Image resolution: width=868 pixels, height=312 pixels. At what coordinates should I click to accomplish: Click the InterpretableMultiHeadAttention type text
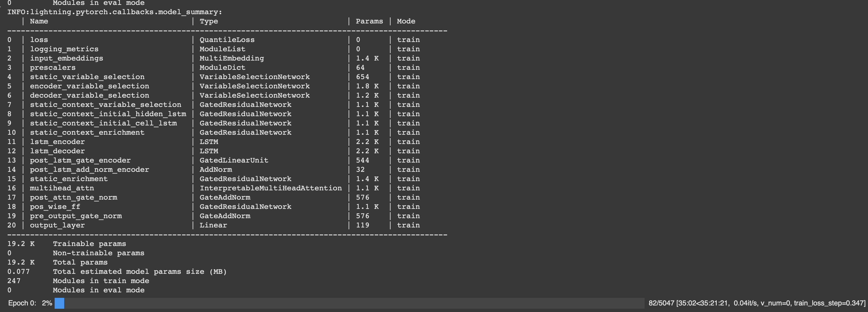(x=271, y=188)
